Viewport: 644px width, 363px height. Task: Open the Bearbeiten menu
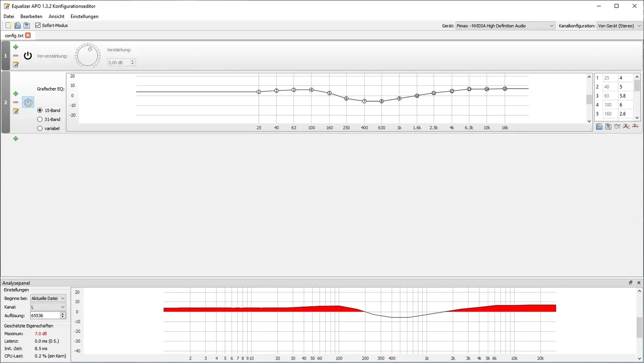pyautogui.click(x=31, y=16)
